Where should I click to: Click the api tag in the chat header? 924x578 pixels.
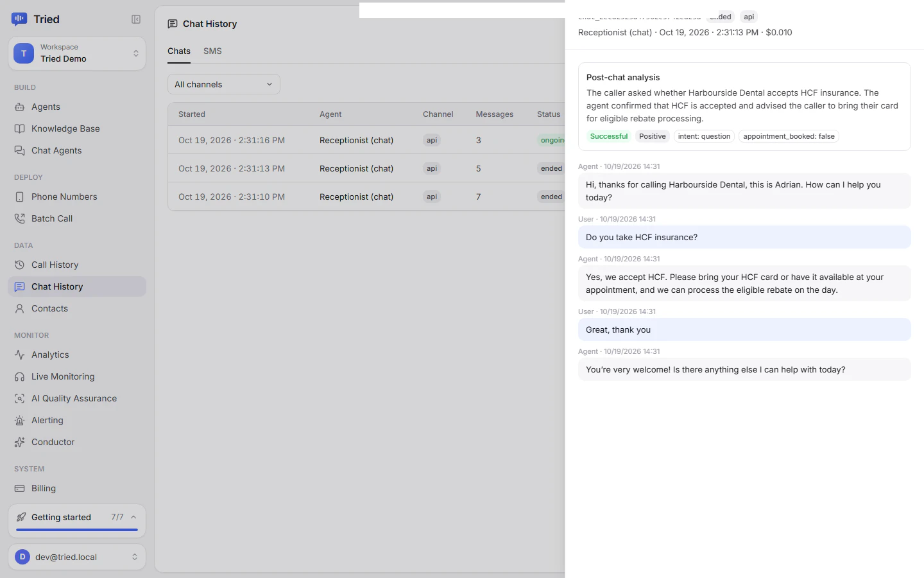click(749, 17)
